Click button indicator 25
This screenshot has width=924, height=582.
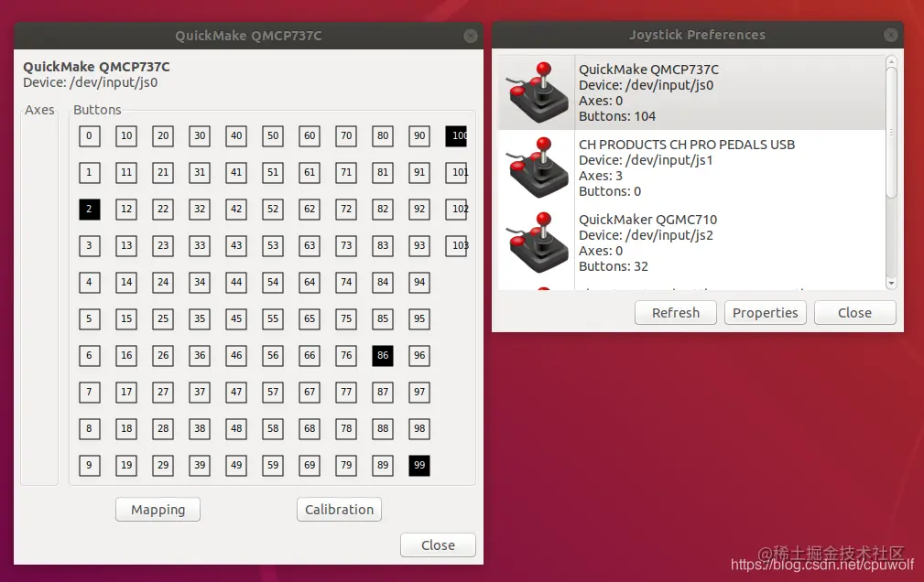point(163,319)
